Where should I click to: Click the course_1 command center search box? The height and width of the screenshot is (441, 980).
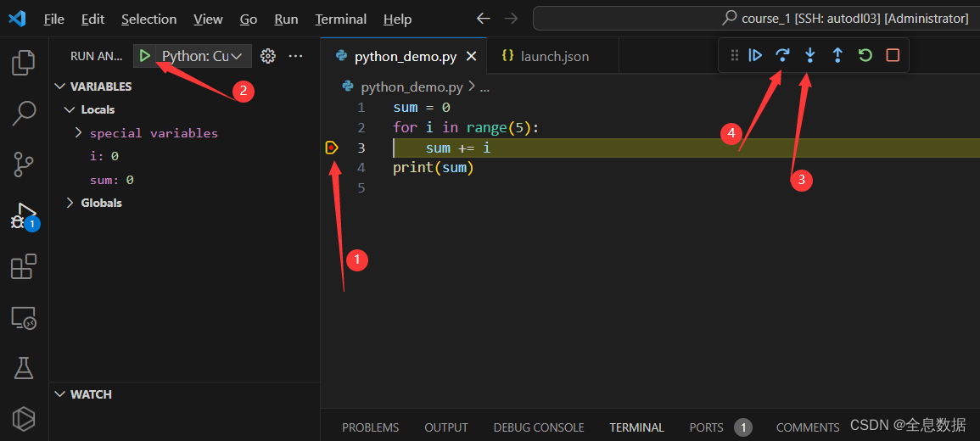[756, 19]
